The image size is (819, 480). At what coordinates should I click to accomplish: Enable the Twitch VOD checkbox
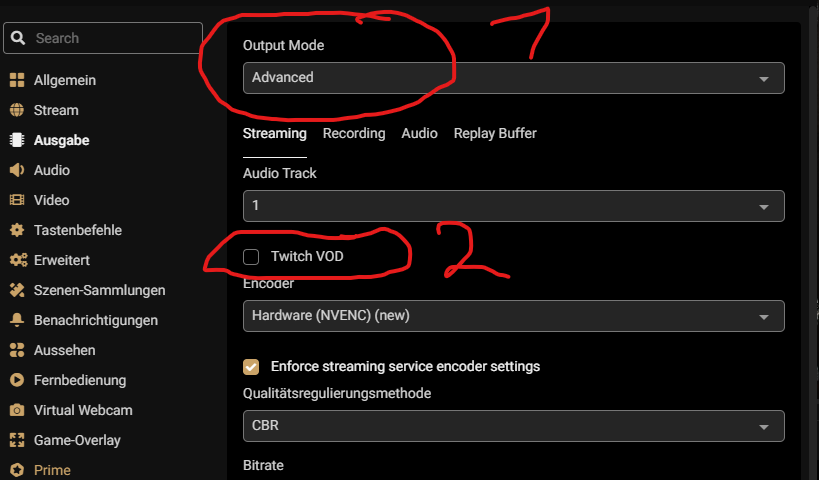tap(252, 257)
